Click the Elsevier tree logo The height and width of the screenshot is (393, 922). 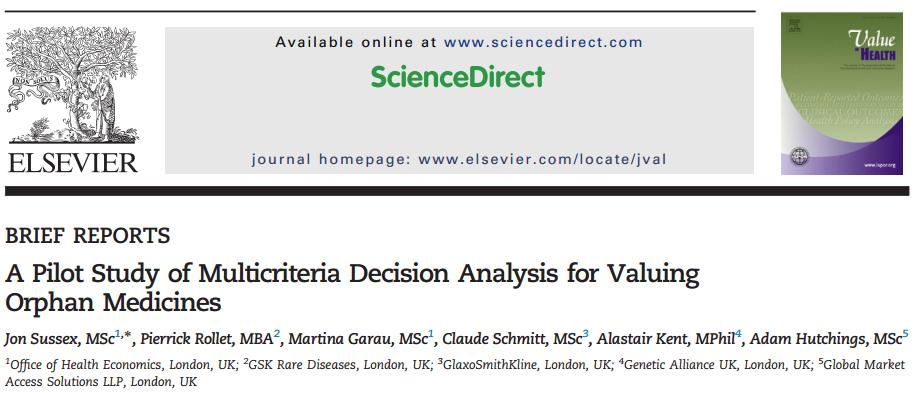(x=72, y=85)
